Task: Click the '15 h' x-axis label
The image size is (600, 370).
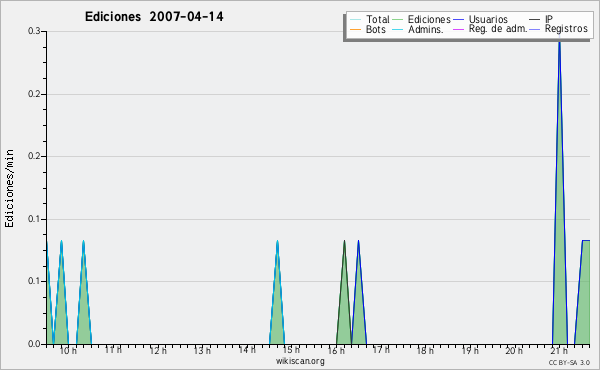Action: [x=291, y=350]
